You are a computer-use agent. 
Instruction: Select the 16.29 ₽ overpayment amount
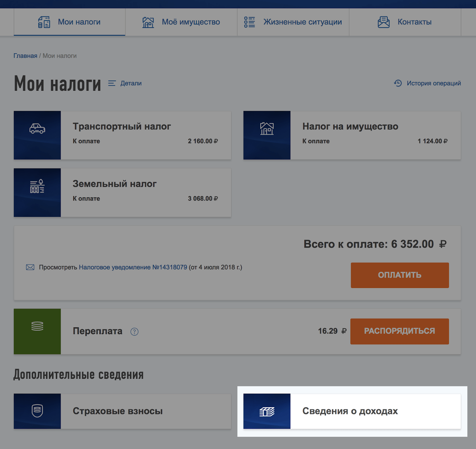(332, 331)
